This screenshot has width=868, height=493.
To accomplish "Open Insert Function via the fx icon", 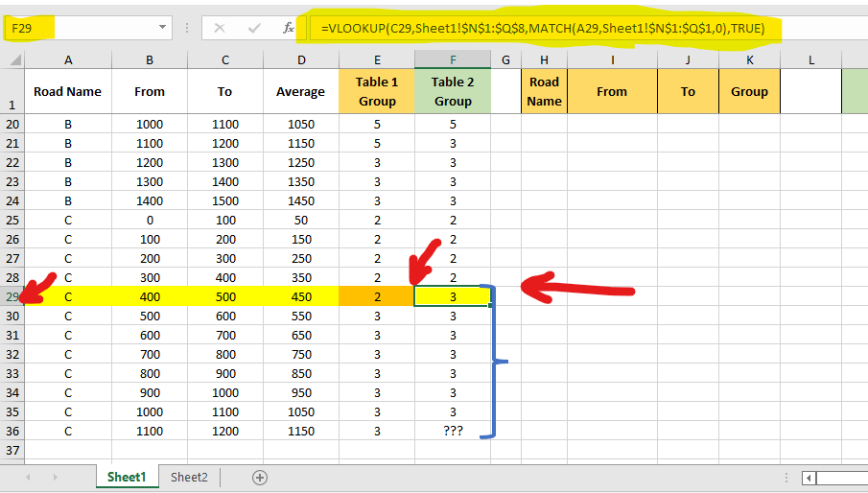I will pos(289,28).
